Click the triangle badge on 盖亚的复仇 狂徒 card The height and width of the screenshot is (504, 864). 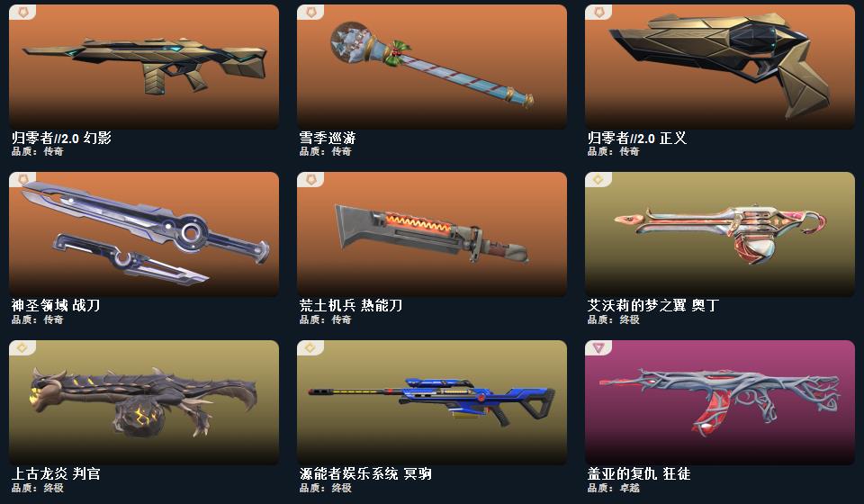598,347
